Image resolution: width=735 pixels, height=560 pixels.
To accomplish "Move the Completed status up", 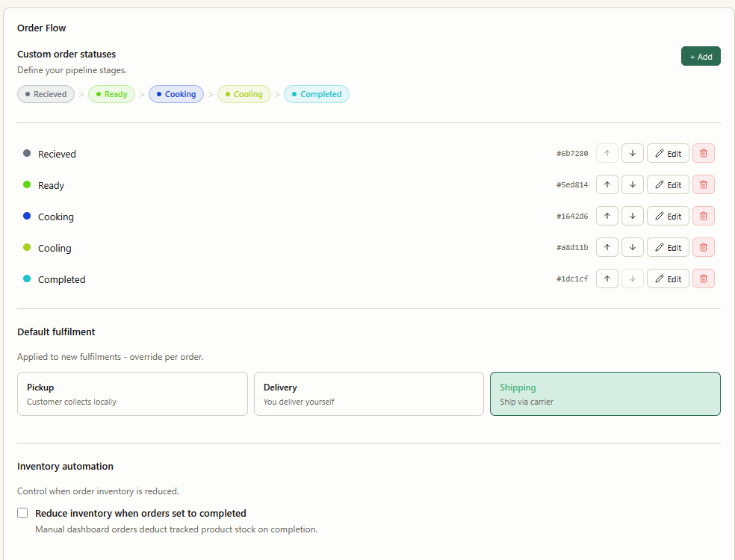I will coord(607,279).
